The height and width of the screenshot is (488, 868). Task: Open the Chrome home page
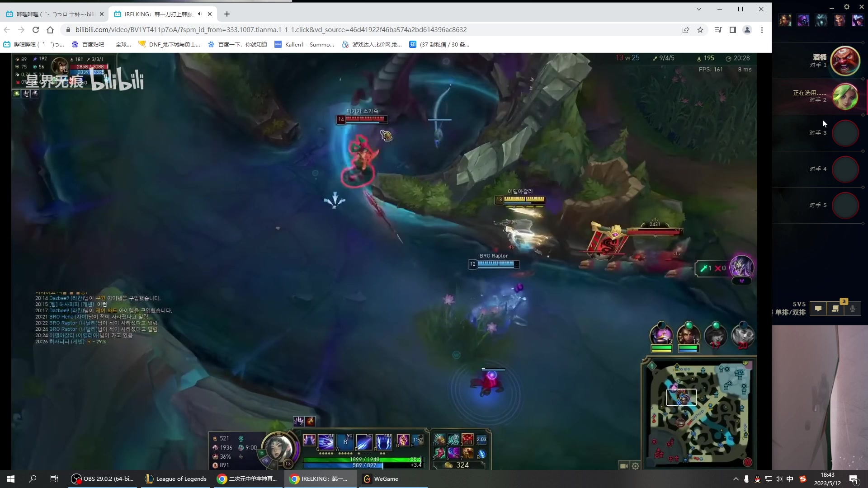tap(50, 30)
